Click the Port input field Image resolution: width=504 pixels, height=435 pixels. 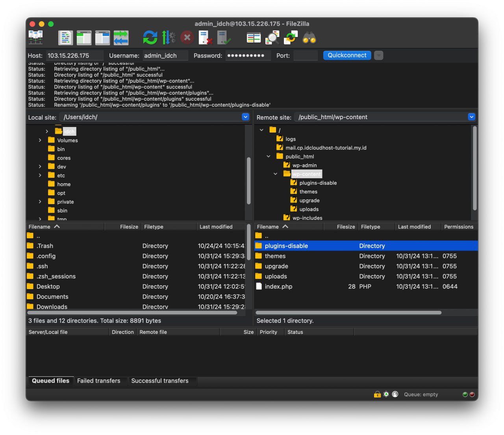click(305, 55)
